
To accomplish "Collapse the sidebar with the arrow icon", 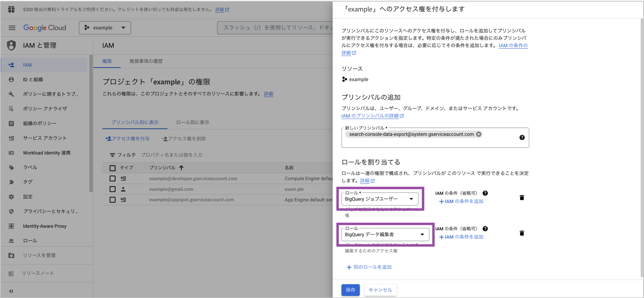I will click(x=11, y=291).
